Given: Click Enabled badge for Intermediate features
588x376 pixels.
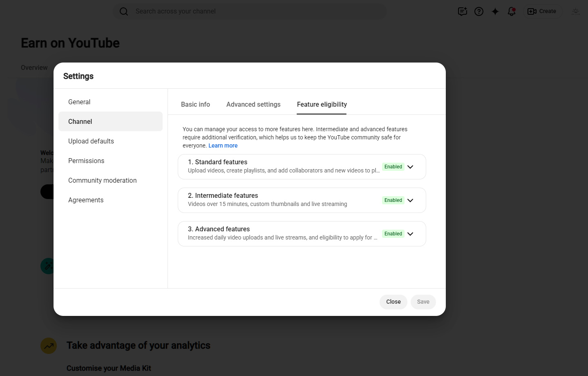Looking at the screenshot, I should [393, 200].
